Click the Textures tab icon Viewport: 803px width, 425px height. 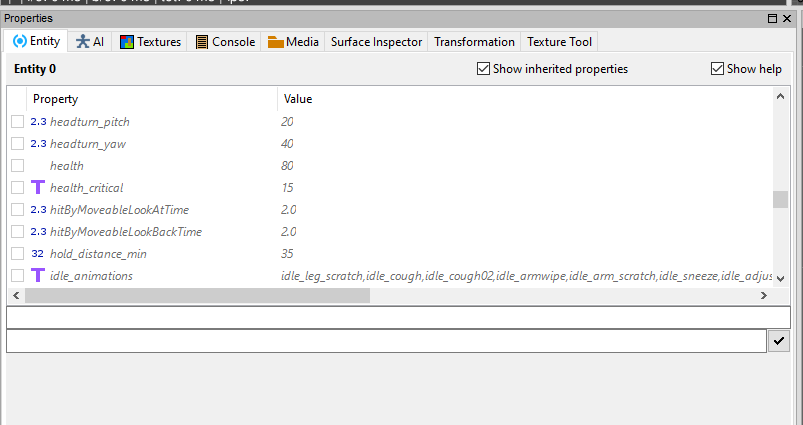[x=127, y=42]
